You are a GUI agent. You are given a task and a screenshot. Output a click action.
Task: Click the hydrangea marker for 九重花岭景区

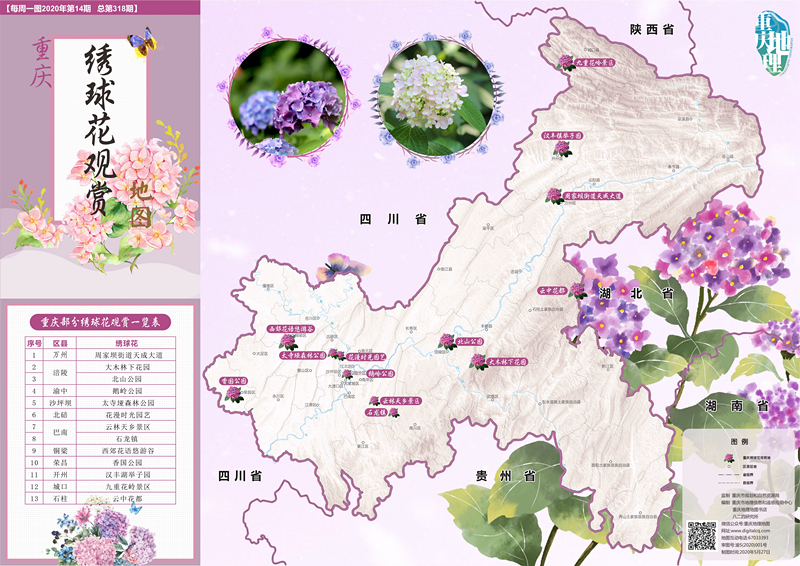tap(566, 62)
